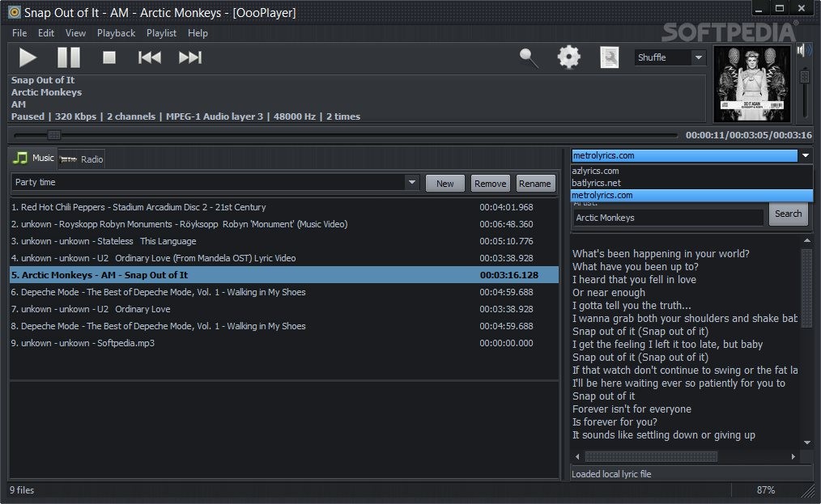Select track 1 Red Hot Chili Peppers
This screenshot has height=504, width=821.
tap(284, 207)
